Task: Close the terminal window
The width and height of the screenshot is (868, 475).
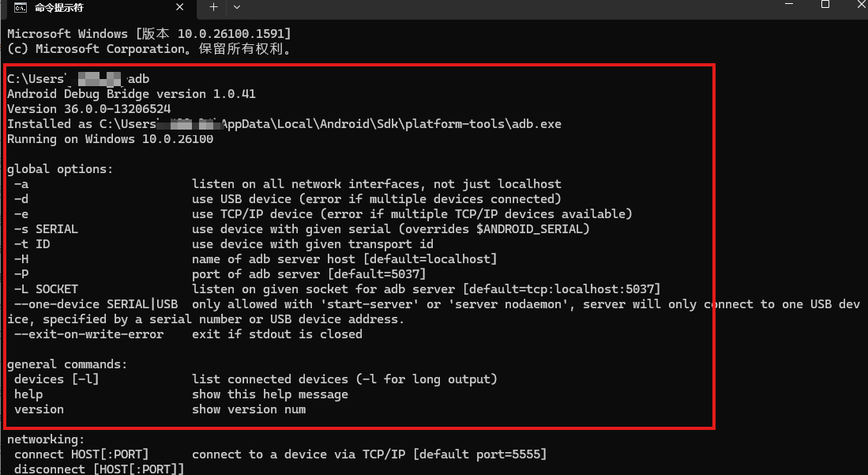Action: click(861, 5)
